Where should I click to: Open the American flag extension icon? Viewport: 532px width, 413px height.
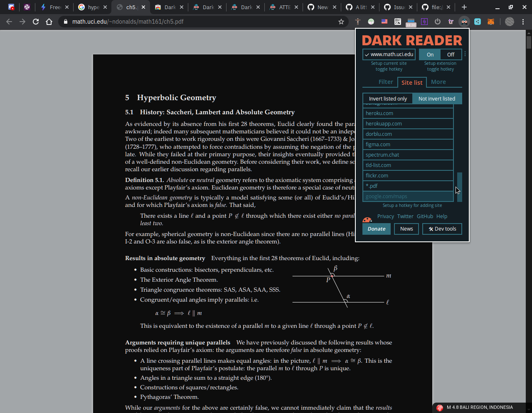click(x=384, y=21)
